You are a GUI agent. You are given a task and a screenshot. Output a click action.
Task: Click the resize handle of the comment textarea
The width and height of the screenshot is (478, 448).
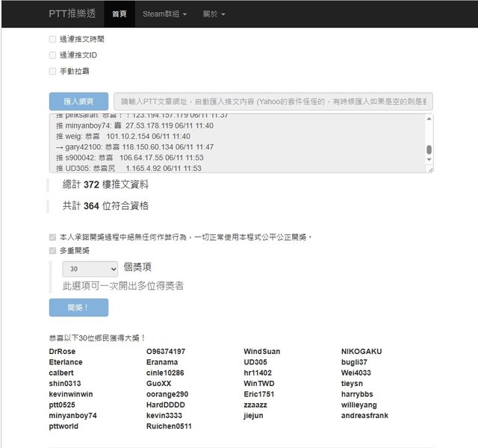point(429,169)
